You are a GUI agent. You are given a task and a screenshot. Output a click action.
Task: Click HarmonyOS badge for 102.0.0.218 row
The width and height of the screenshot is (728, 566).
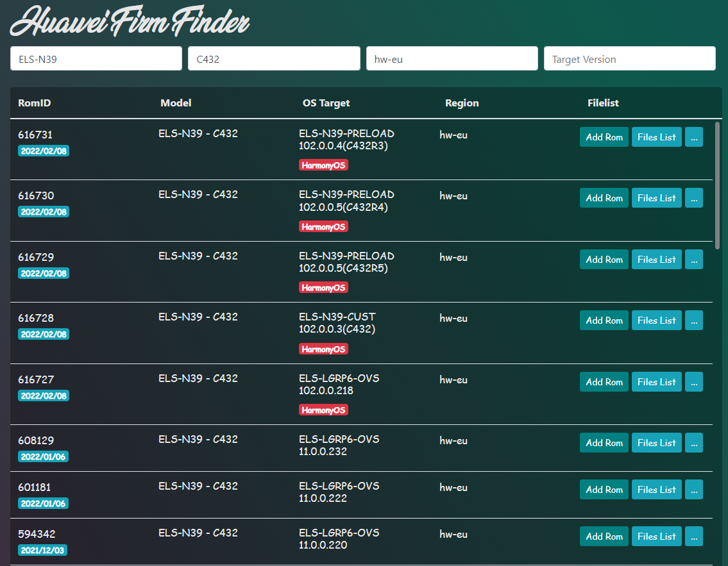324,410
